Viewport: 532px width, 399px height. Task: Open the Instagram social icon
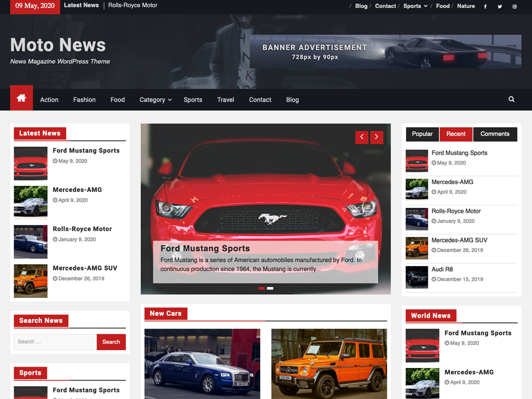point(514,6)
